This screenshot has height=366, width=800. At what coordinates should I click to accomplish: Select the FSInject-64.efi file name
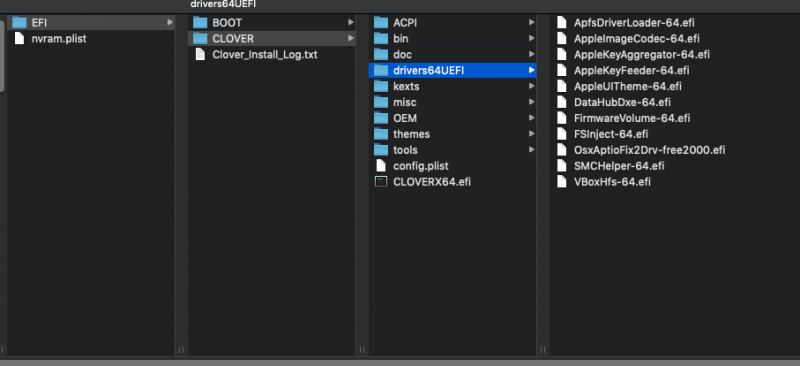611,134
